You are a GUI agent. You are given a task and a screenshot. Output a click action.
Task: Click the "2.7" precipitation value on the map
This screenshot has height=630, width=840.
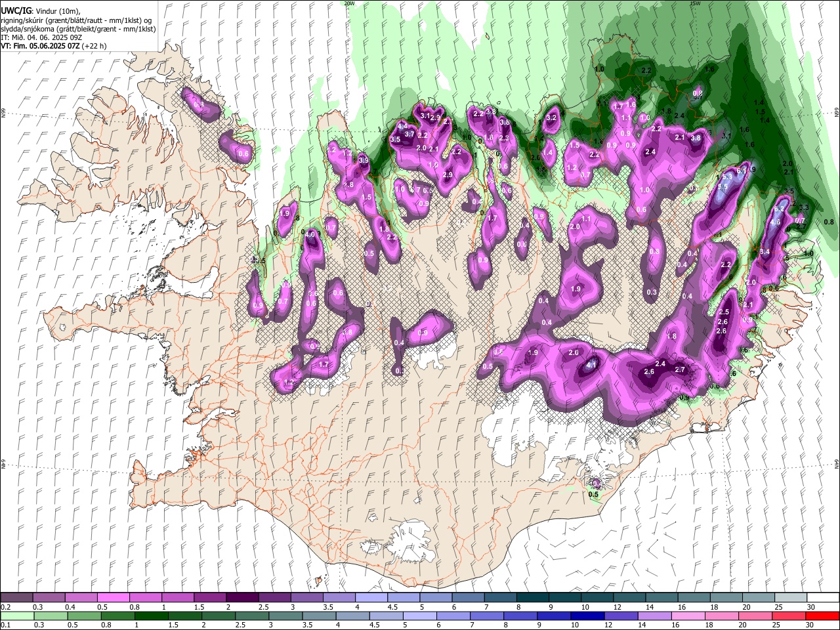pos(680,369)
